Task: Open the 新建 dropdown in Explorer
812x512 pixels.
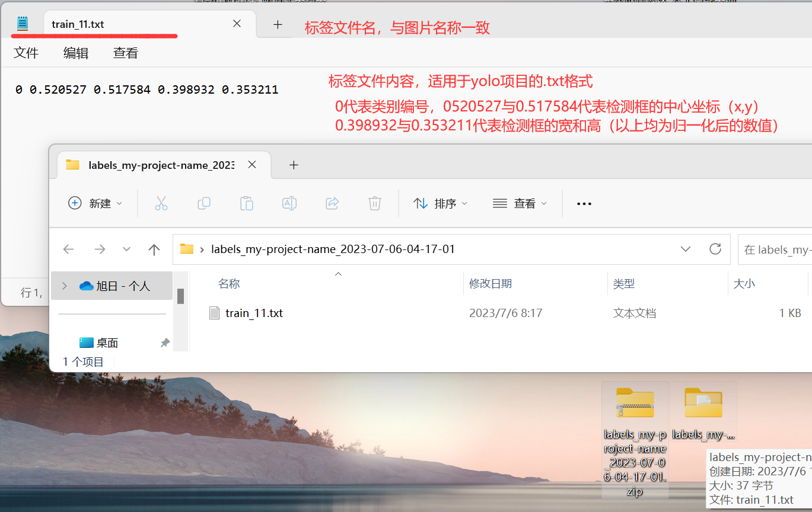Action: 95,203
